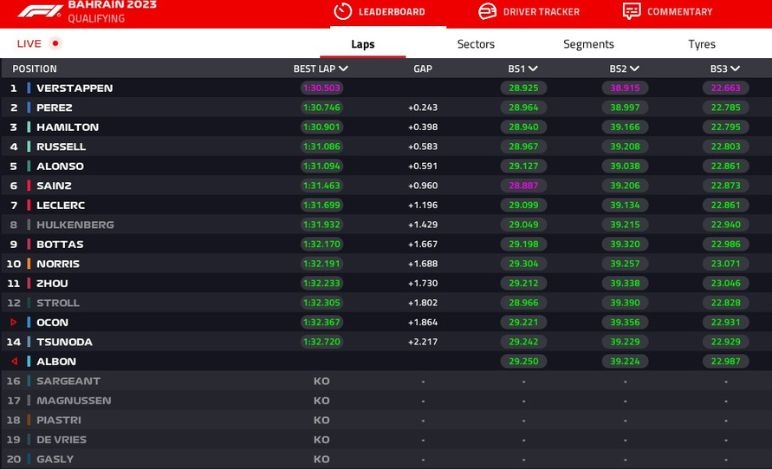Select driver ZHOU in the leaderboard
Viewport: 772px width, 469px height.
[52, 283]
